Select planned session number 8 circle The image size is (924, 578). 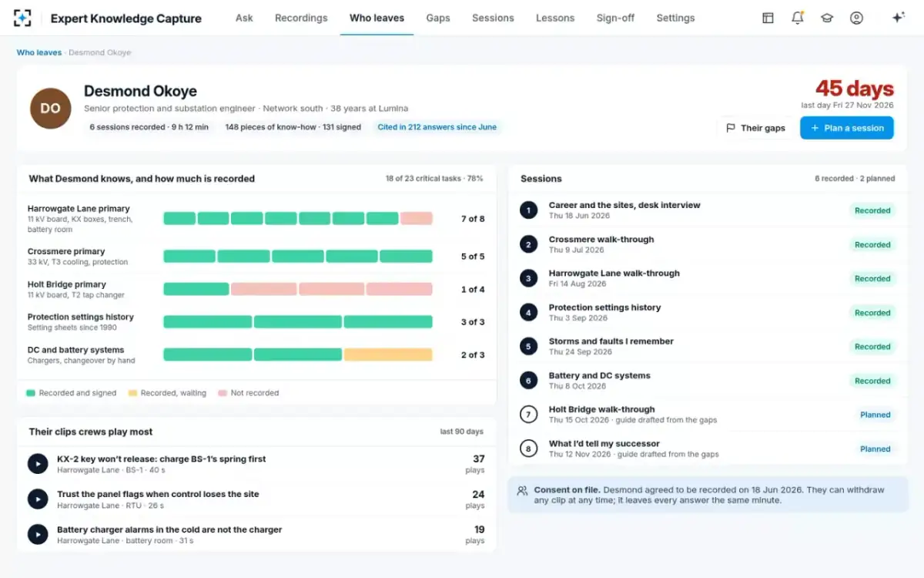pyautogui.click(x=528, y=449)
